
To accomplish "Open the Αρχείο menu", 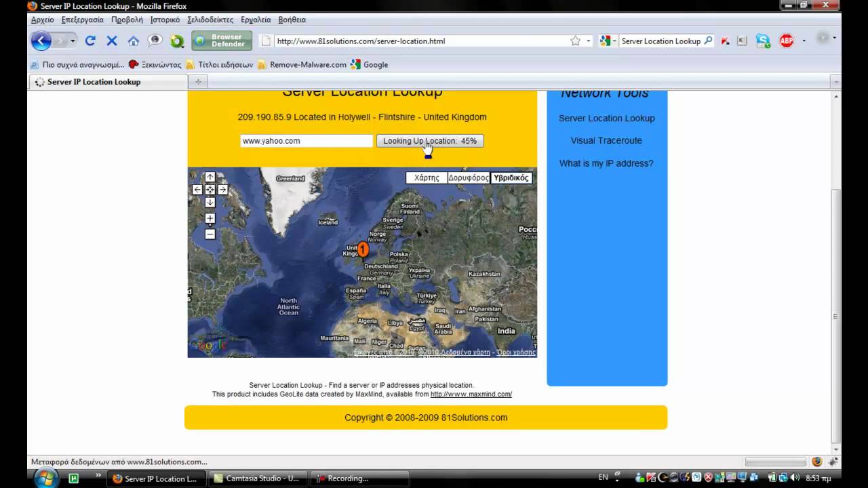I will pos(43,20).
